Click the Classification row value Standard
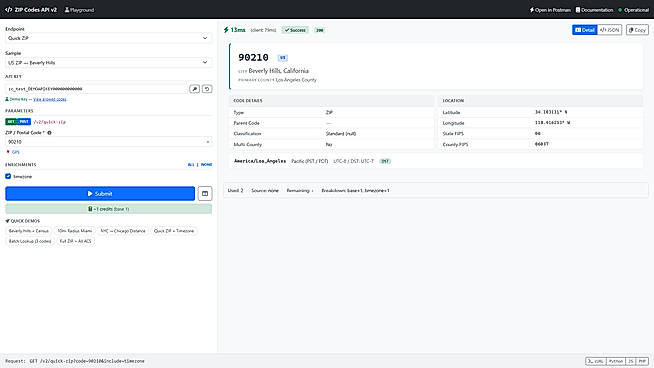This screenshot has height=368, width=654. coord(341,134)
